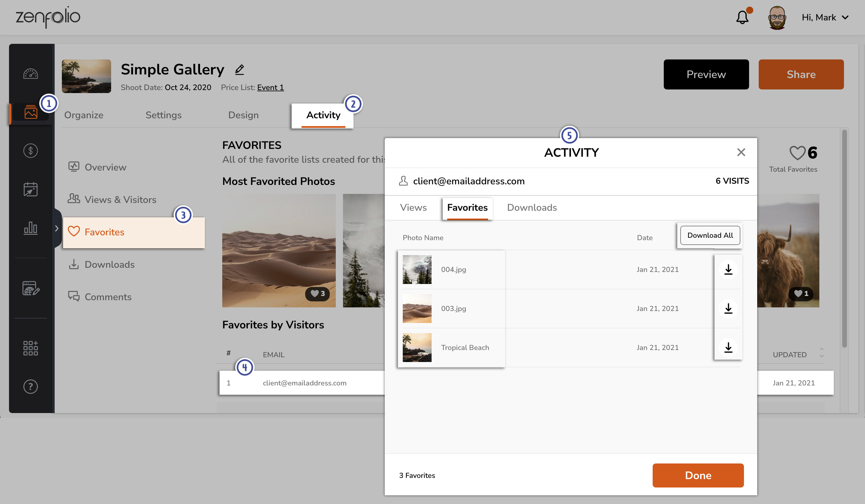
Task: Open the website editor icon in sidebar
Action: pos(31,289)
